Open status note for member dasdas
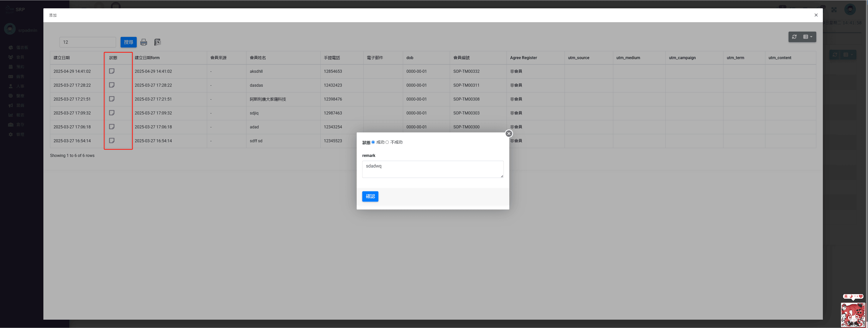Viewport: 868px width, 328px height. 112,85
